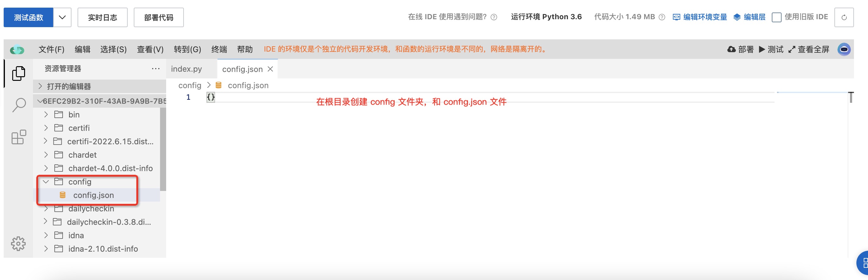Select the chardet folder label
868x280 pixels.
click(82, 155)
